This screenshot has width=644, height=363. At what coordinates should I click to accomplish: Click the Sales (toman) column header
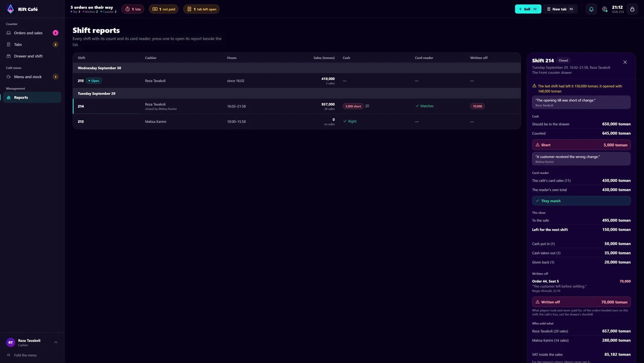pos(324,58)
